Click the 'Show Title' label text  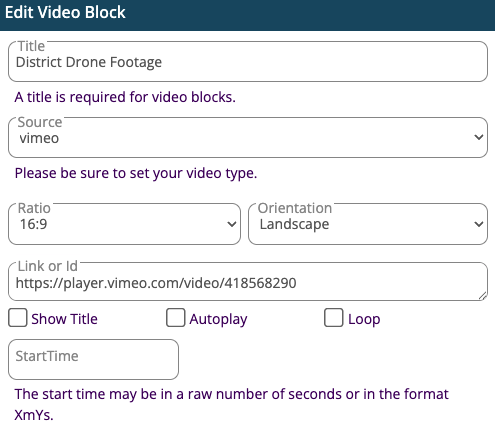[x=64, y=319]
